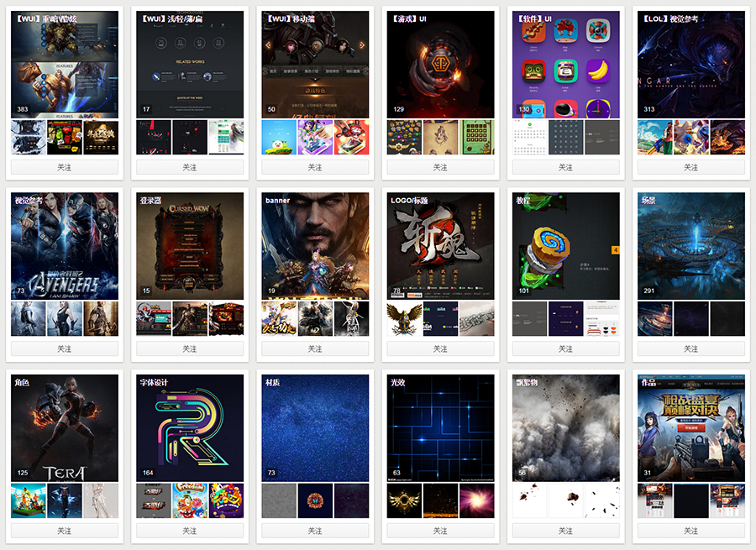Open the 光效 blue circuit cover
This screenshot has width=756, height=550.
click(x=440, y=428)
